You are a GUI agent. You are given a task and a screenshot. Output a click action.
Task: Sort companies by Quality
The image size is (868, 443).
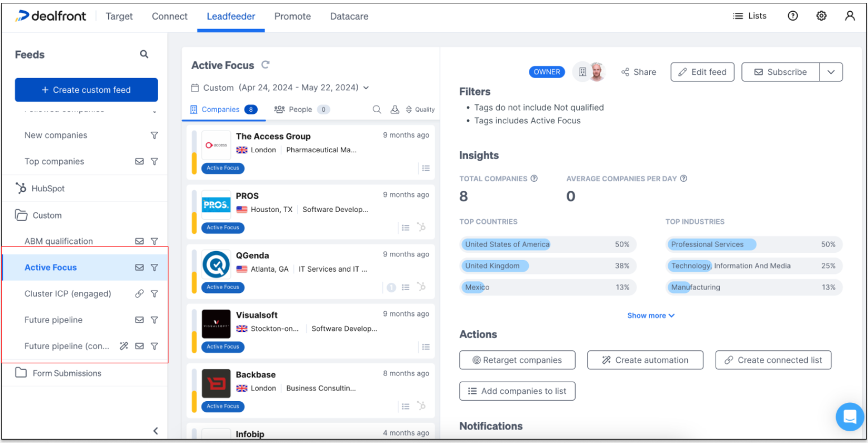[x=420, y=109]
